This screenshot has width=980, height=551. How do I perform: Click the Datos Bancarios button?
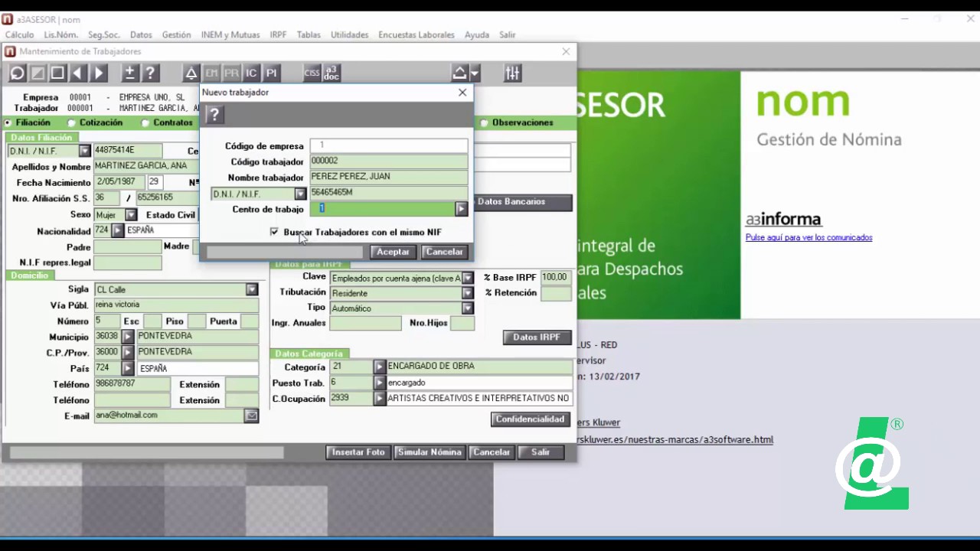[524, 202]
